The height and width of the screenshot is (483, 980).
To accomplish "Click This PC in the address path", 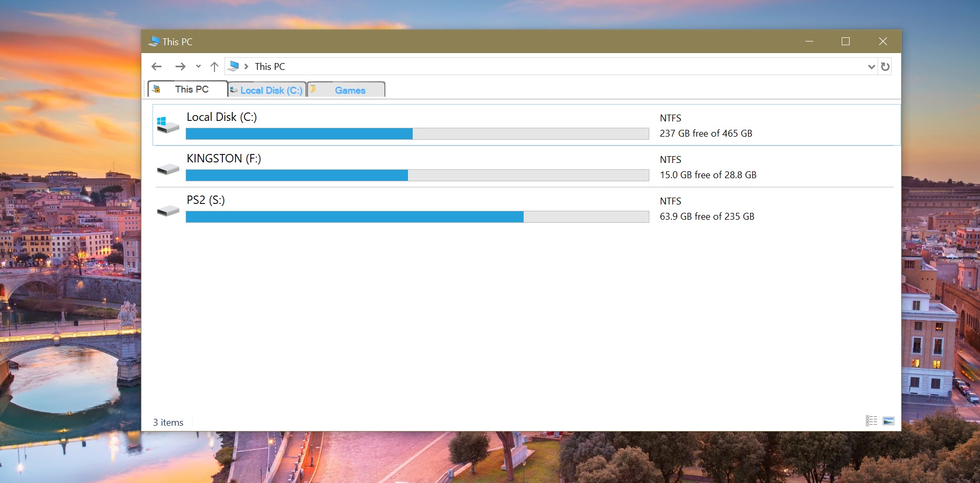I will 270,67.
